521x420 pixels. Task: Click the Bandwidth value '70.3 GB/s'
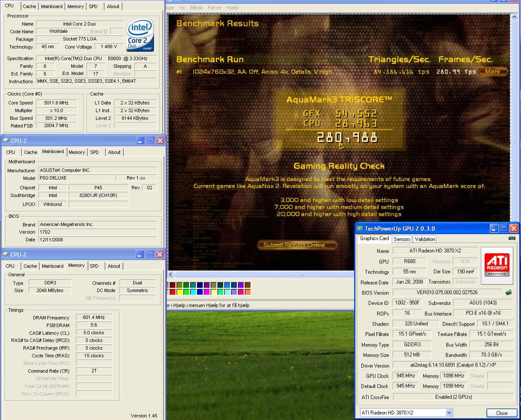(491, 355)
